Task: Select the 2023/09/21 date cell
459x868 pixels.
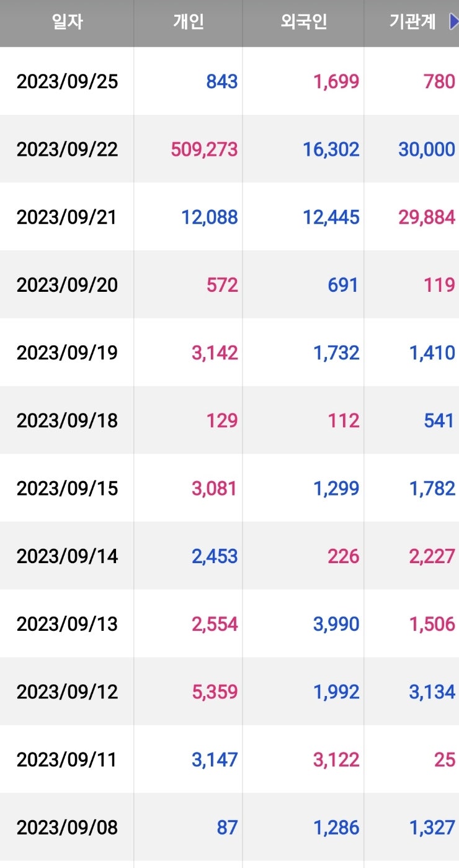Action: [67, 217]
